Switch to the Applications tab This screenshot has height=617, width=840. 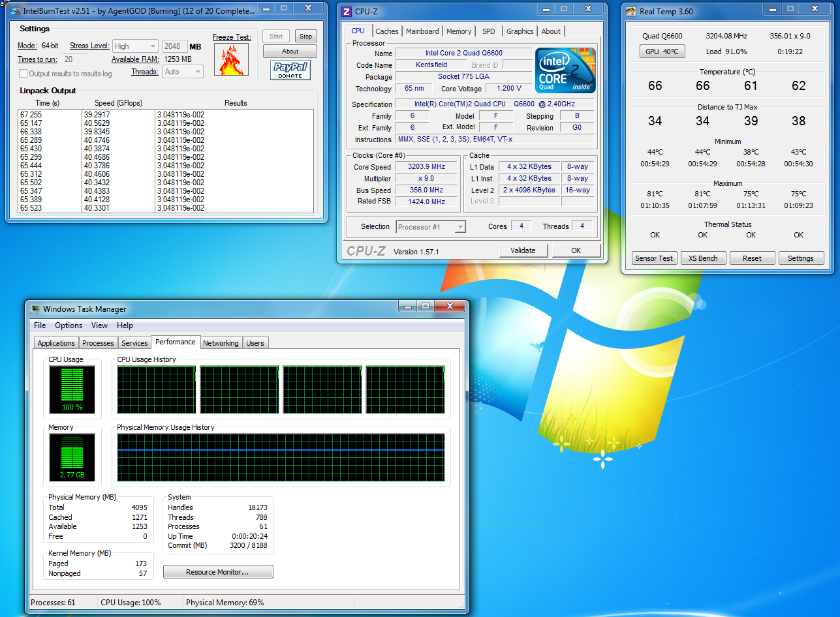pyautogui.click(x=56, y=343)
